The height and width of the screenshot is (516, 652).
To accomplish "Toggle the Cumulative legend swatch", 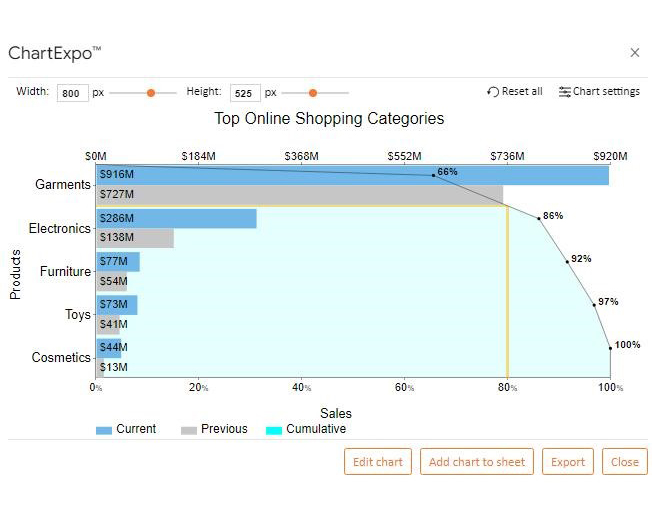I will point(274,430).
